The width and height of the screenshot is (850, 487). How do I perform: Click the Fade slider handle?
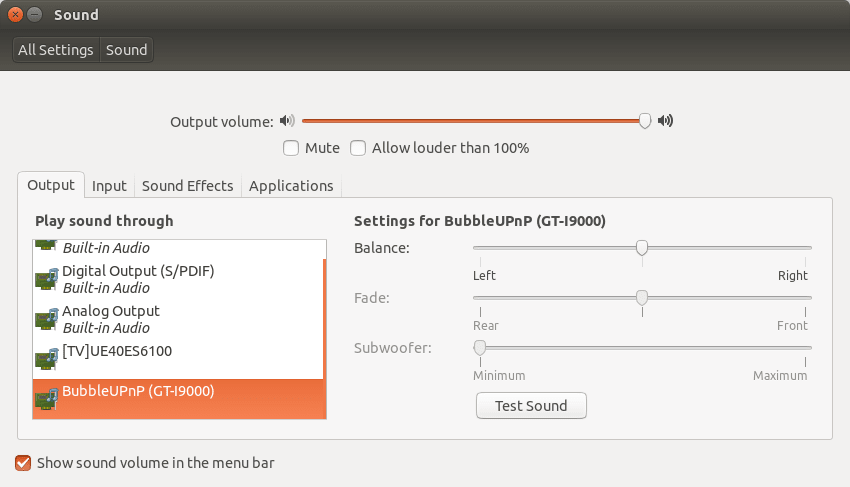click(642, 298)
